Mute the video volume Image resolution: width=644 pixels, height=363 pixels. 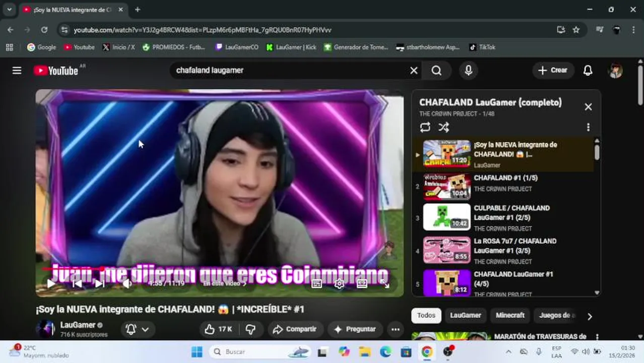tap(127, 283)
